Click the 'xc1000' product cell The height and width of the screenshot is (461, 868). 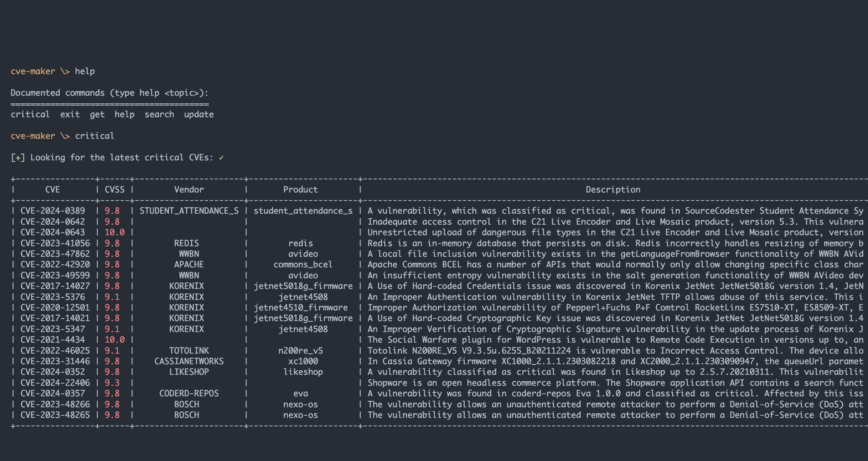pos(303,361)
